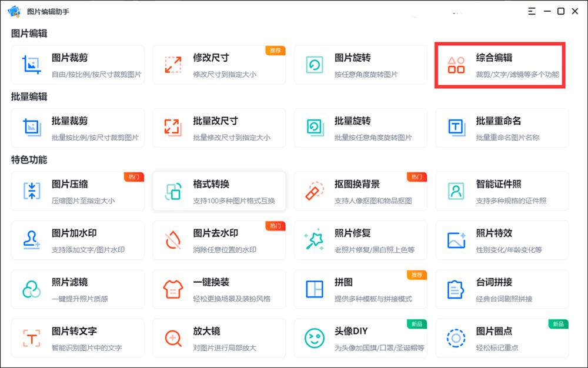Screen dimensions: 588x368
Task: Select the 照片修复 magic wand icon
Action: pos(313,240)
